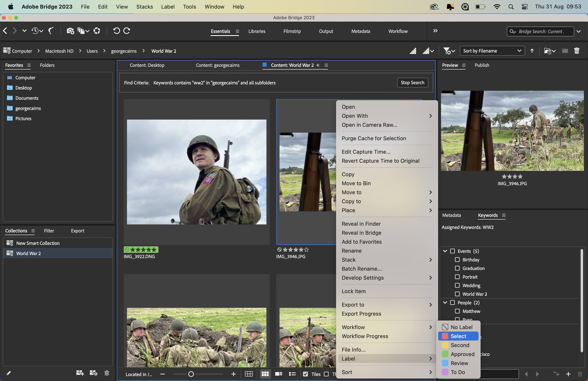Open the Stacks menu in menu bar
This screenshot has height=381, width=588.
pyautogui.click(x=145, y=7)
